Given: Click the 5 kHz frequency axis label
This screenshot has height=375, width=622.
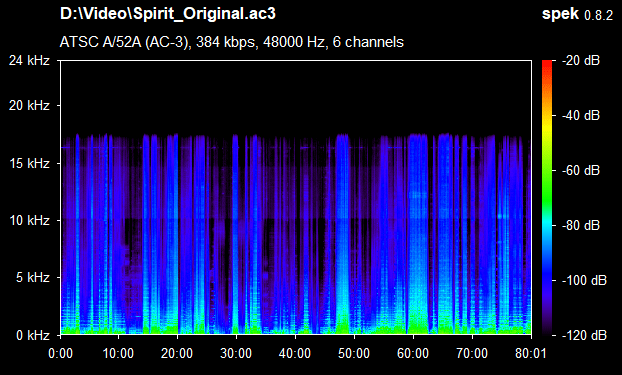Looking at the screenshot, I should click(x=33, y=277).
